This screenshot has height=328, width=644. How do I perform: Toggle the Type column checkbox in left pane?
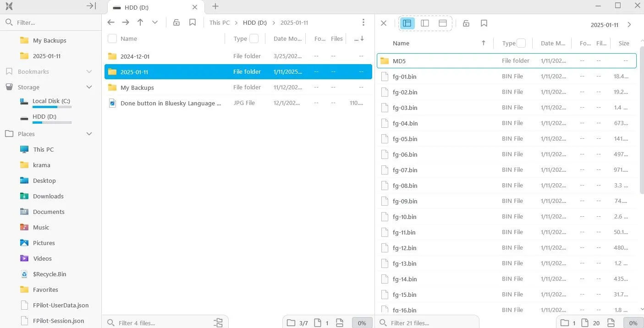pyautogui.click(x=254, y=39)
